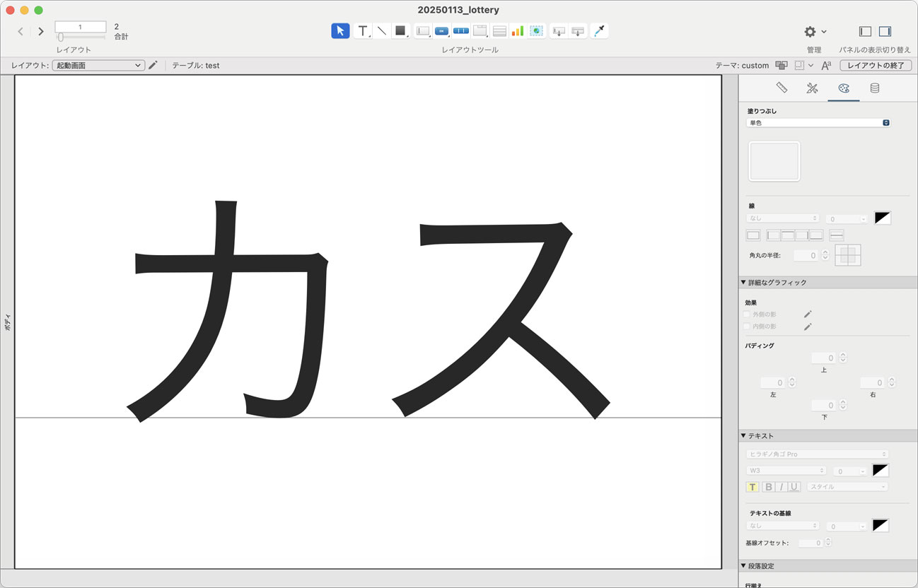Click the left padding 左 stepper
Viewport: 918px width, 588px height.
(x=791, y=382)
